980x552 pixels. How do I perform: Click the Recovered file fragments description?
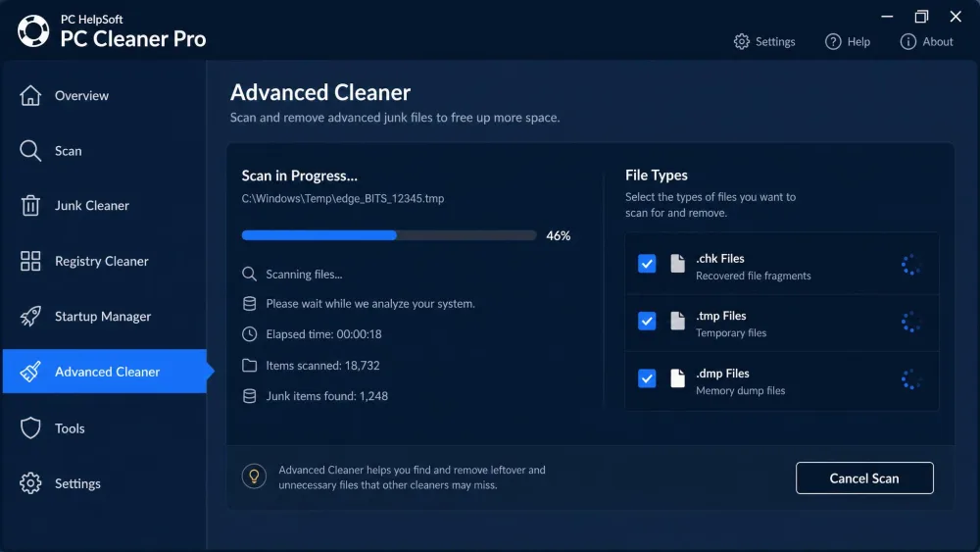(x=753, y=276)
